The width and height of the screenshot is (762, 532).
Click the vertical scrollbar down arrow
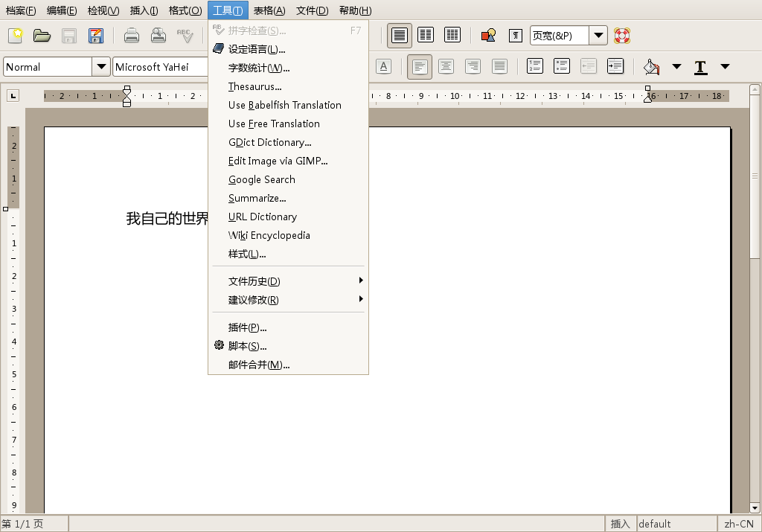tap(755, 507)
